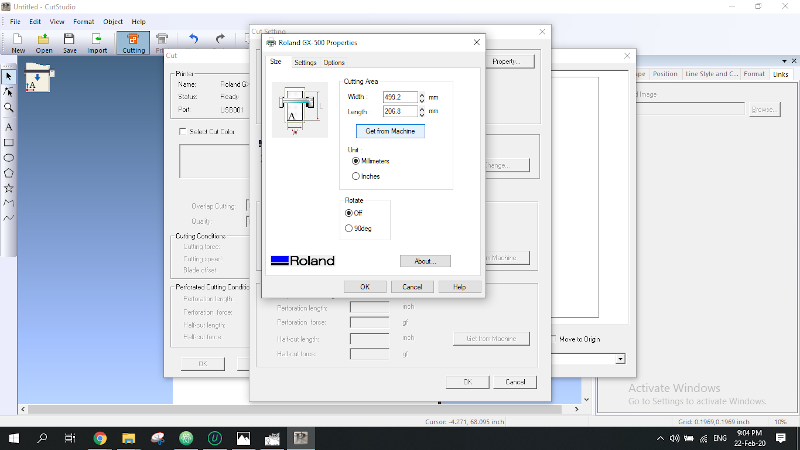Screen dimensions: 800x450
Task: Open dropdown below Move to Origin
Action: [620, 359]
